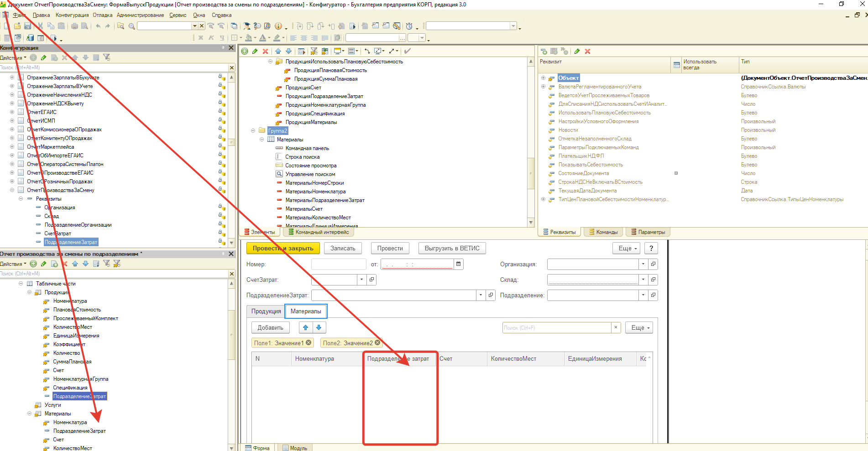Image resolution: width=868 pixels, height=451 pixels.
Task: Toggle underline (Ч) formatting in toolbar
Action: tap(222, 38)
